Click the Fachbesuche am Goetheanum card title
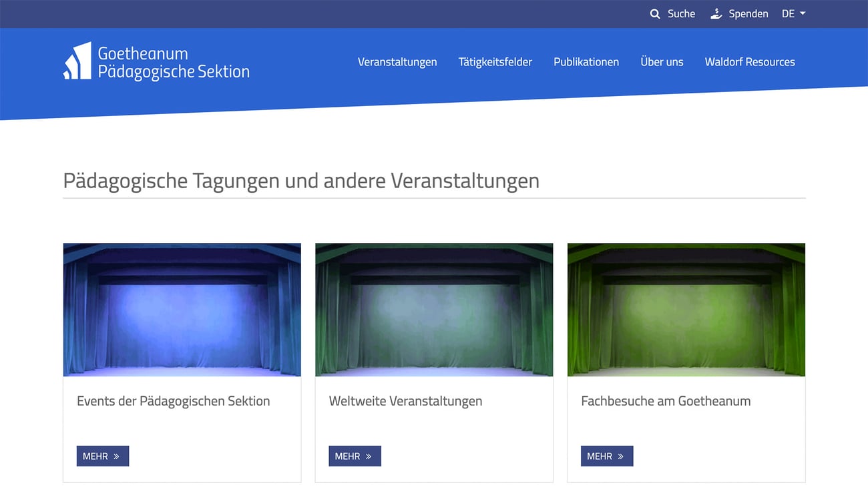 click(x=666, y=401)
